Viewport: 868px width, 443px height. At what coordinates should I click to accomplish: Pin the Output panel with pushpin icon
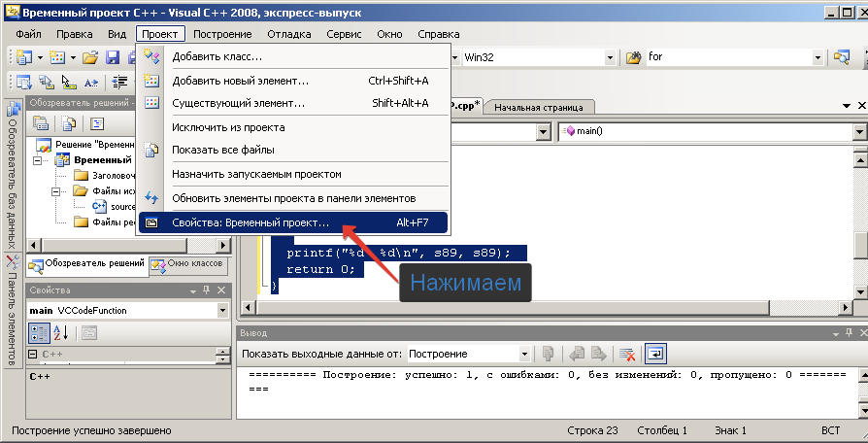(x=850, y=333)
